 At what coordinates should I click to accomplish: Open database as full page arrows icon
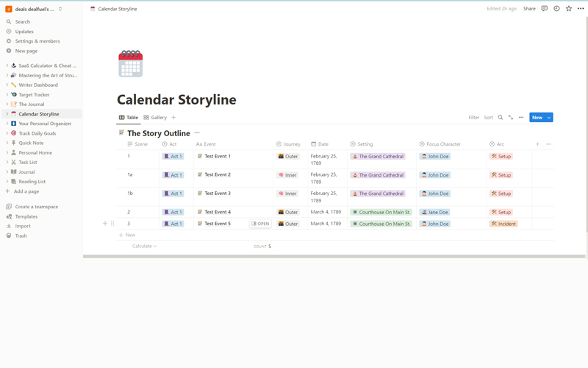pos(511,118)
